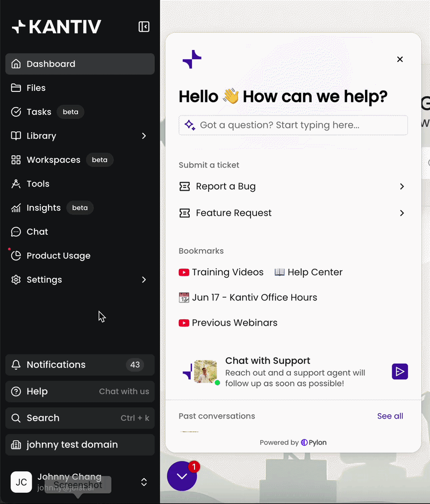Click the book icon beside Help Center
The width and height of the screenshot is (430, 504).
coord(279,272)
